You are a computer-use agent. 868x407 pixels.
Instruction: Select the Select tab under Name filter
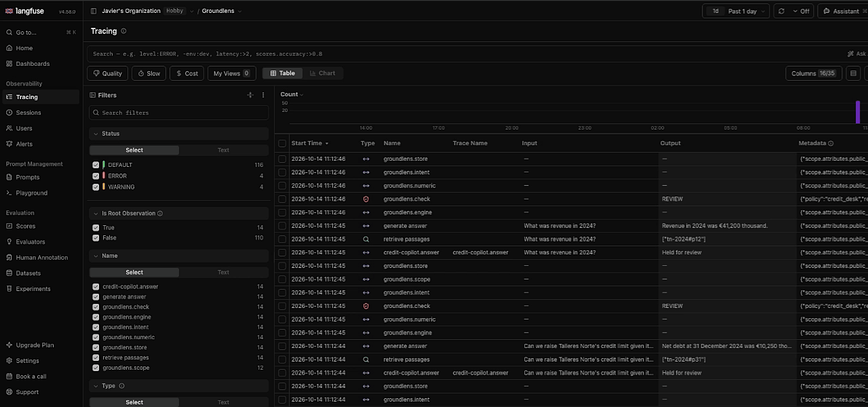[x=134, y=272]
